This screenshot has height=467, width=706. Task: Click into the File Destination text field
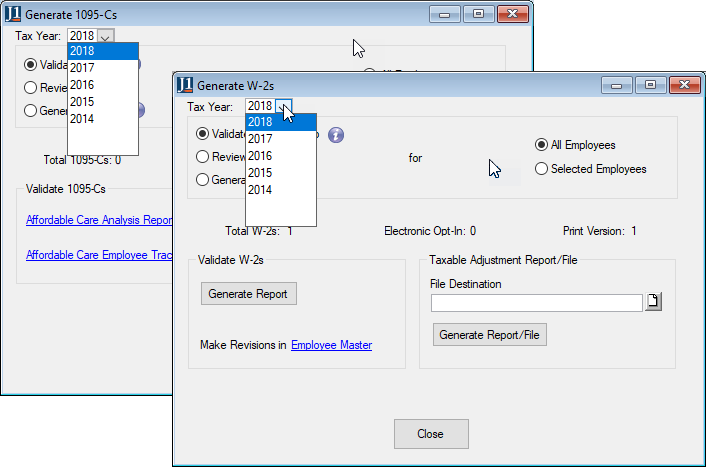[x=529, y=302]
